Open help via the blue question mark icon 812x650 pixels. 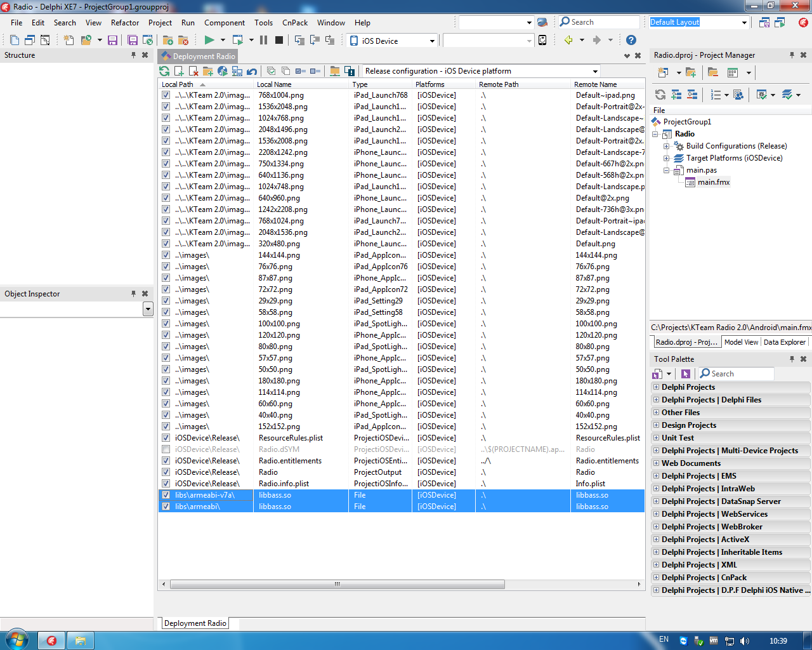click(631, 40)
